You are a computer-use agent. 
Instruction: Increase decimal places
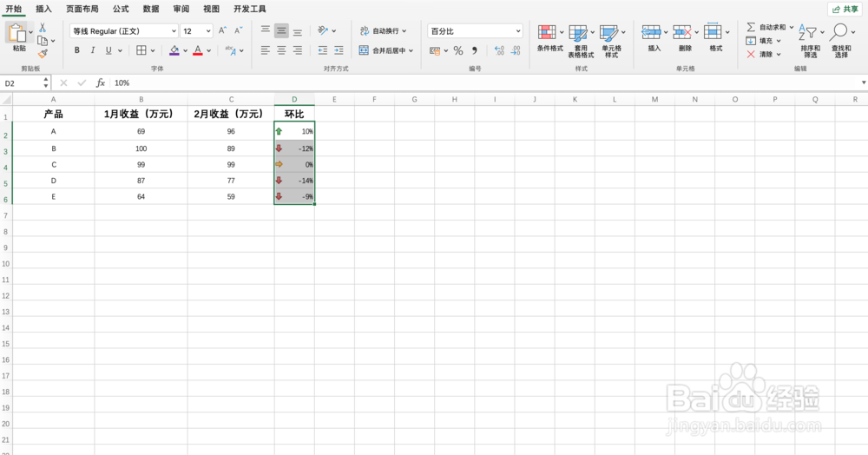coord(499,50)
